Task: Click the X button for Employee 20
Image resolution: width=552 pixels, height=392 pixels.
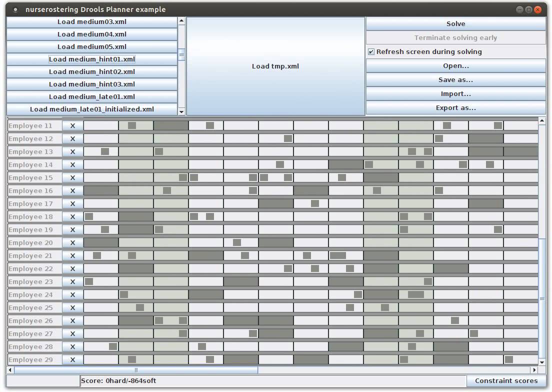Action: [x=72, y=243]
